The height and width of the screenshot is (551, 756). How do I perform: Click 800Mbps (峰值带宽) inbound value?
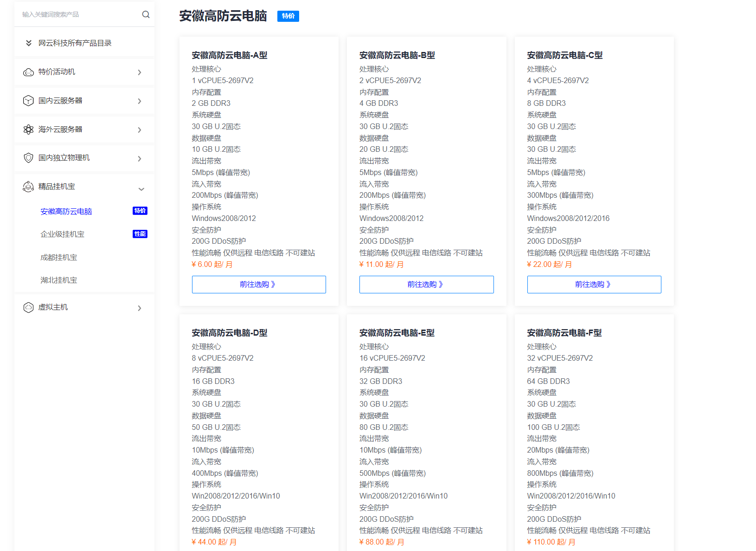point(560,473)
